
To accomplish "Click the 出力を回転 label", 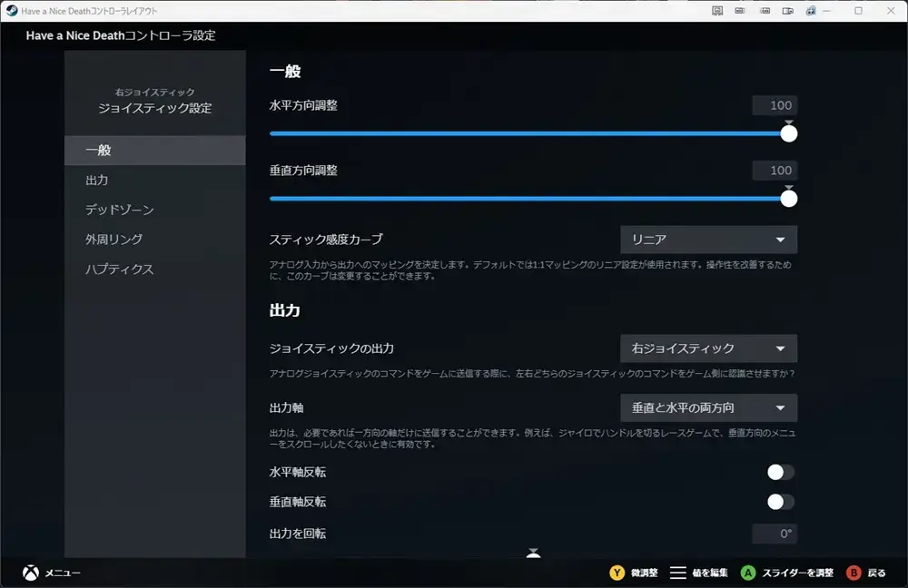I will tap(298, 534).
